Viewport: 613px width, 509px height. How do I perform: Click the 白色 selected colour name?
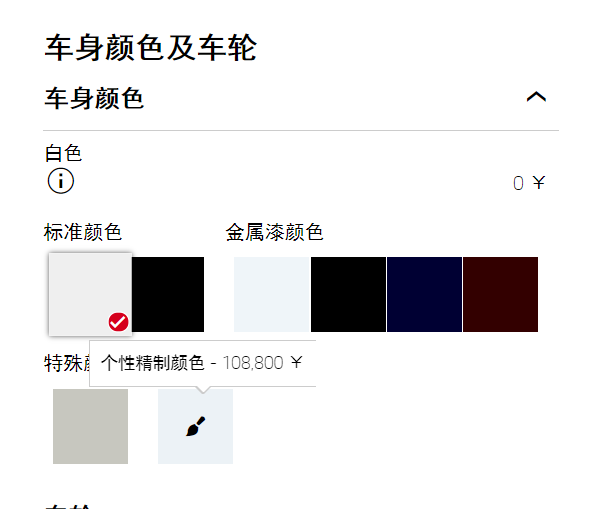pyautogui.click(x=63, y=153)
